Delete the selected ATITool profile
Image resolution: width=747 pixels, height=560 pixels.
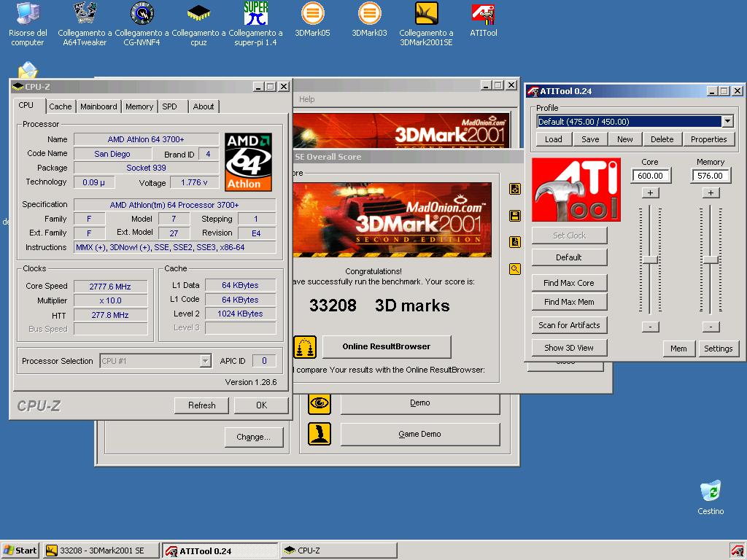[662, 139]
